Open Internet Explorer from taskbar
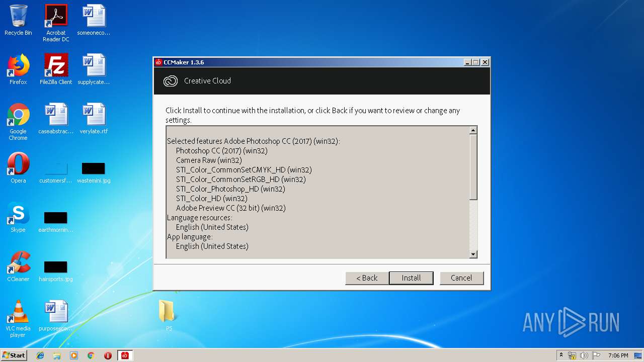This screenshot has width=644, height=362. (40, 355)
